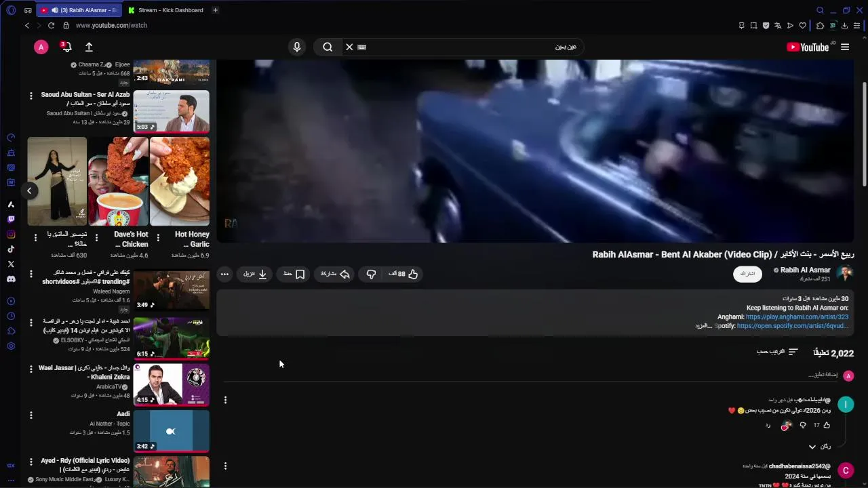Open Wael Jassar Khaleni Zekra thumbnail
The image size is (868, 488).
pyautogui.click(x=171, y=384)
